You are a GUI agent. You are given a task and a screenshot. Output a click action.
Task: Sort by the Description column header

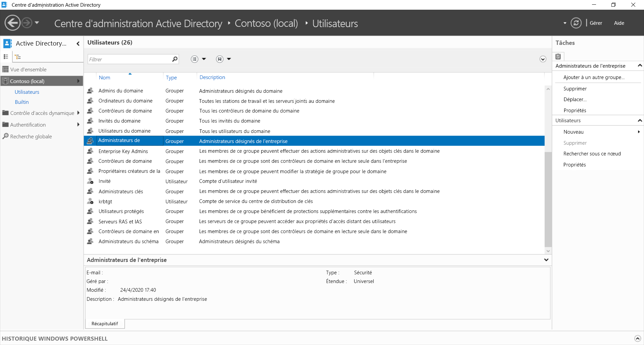[212, 77]
